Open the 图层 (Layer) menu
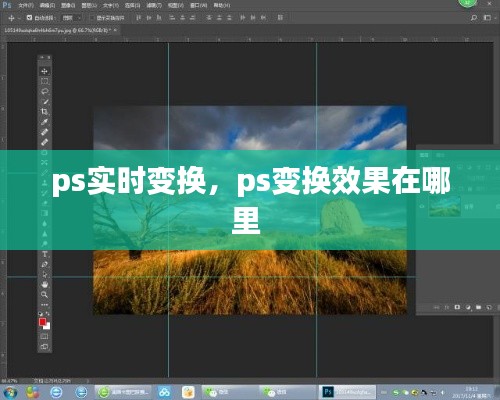This screenshot has width=500, height=400. tap(89, 5)
